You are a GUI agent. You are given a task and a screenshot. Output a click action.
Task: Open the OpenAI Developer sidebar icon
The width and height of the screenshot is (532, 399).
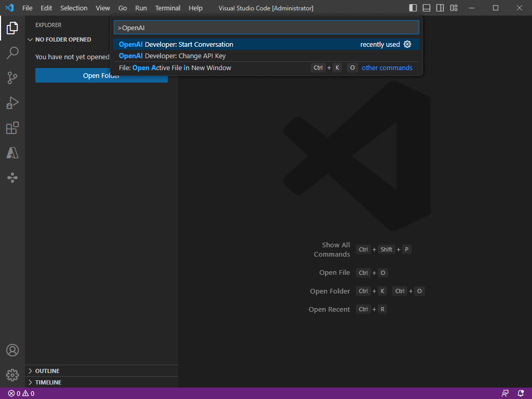(12, 178)
